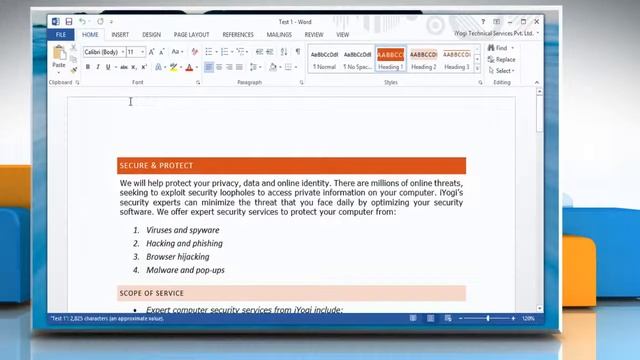
Task: Click the red font color button
Action: pos(189,67)
